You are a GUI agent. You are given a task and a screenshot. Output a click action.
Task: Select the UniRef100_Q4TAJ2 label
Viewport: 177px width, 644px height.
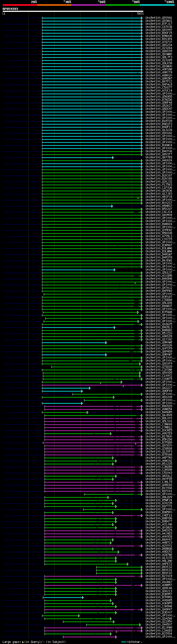159,288
